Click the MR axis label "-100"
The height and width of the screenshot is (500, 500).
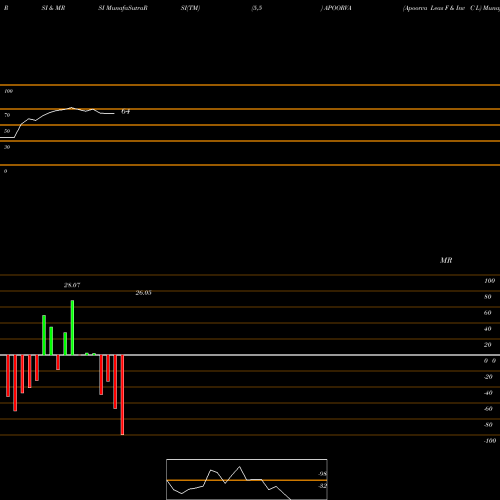tap(490, 441)
